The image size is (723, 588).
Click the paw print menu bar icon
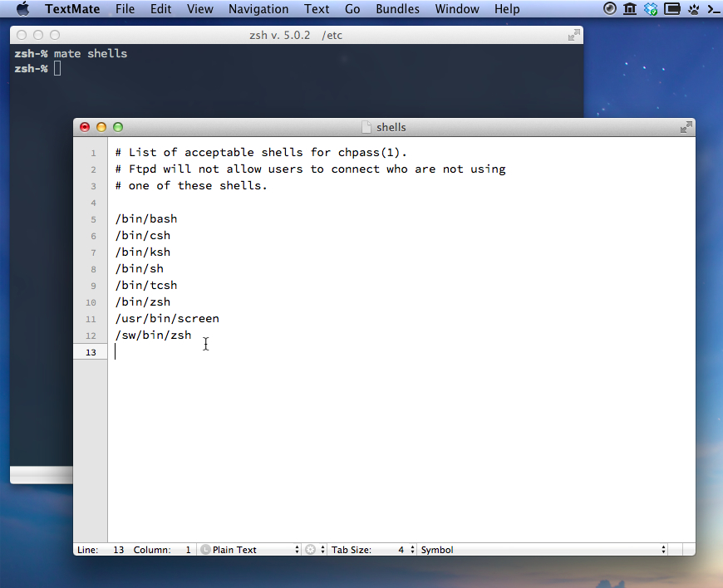[693, 9]
